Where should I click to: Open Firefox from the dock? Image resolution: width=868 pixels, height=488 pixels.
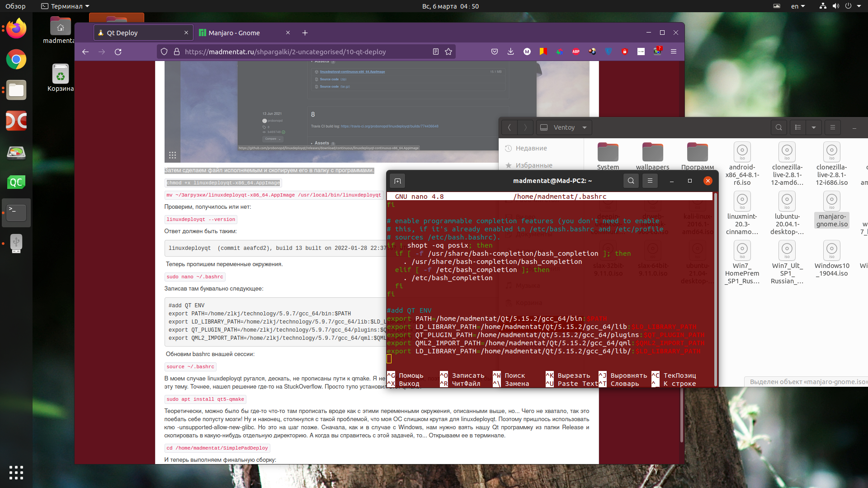click(x=16, y=29)
